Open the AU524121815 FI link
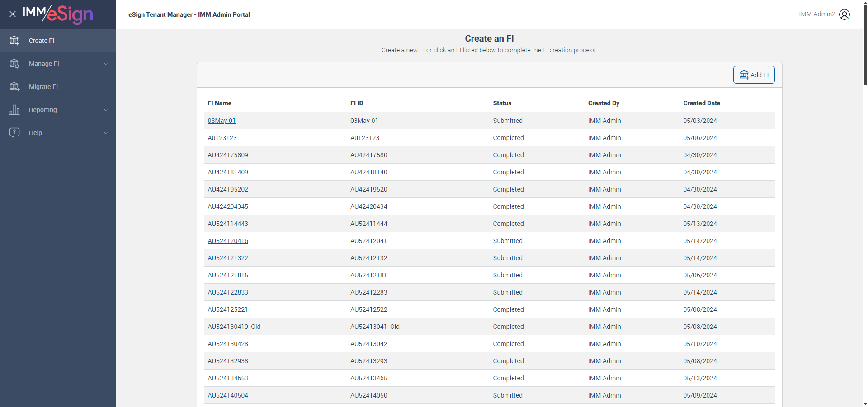The width and height of the screenshot is (868, 407). (228, 275)
